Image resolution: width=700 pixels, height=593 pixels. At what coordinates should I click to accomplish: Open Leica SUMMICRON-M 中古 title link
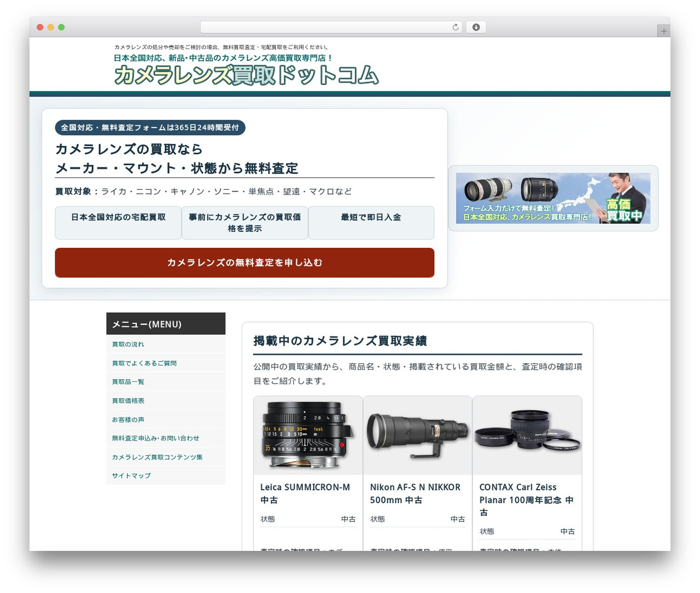[x=305, y=493]
